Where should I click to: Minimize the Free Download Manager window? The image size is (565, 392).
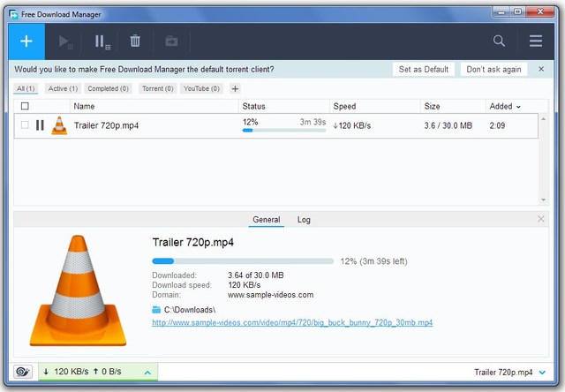(x=501, y=12)
